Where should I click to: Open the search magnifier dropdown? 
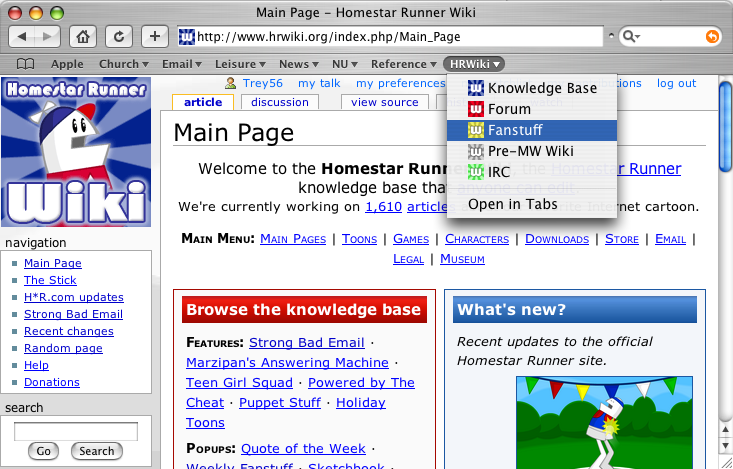pyautogui.click(x=631, y=37)
